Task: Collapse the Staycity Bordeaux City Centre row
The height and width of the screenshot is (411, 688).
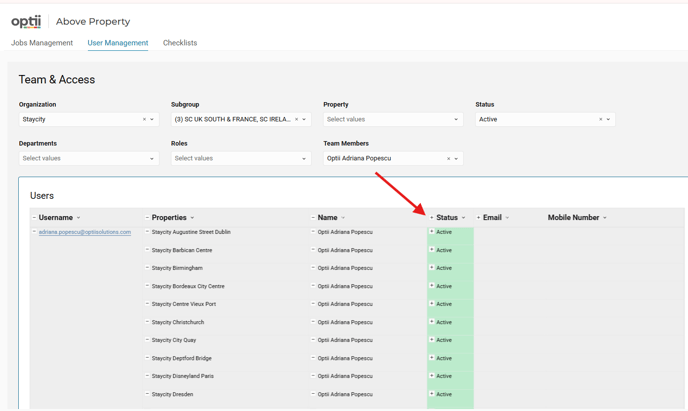Action: (147, 286)
